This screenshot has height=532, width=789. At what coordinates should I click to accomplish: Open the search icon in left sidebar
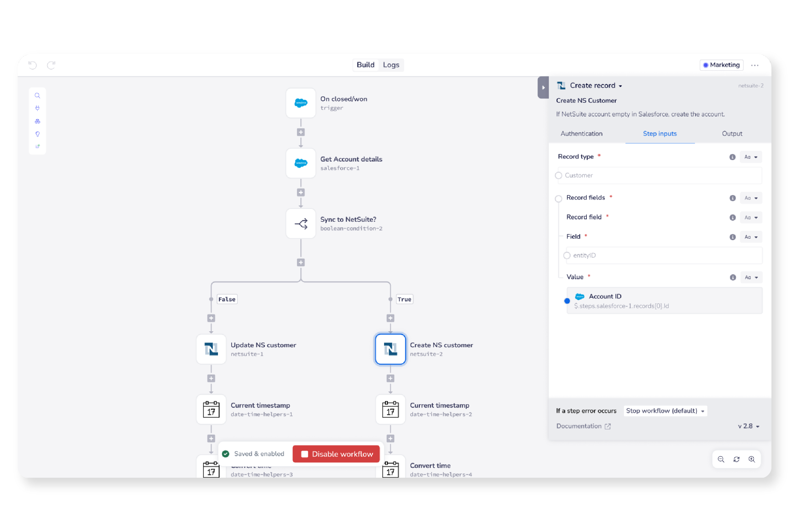point(37,95)
